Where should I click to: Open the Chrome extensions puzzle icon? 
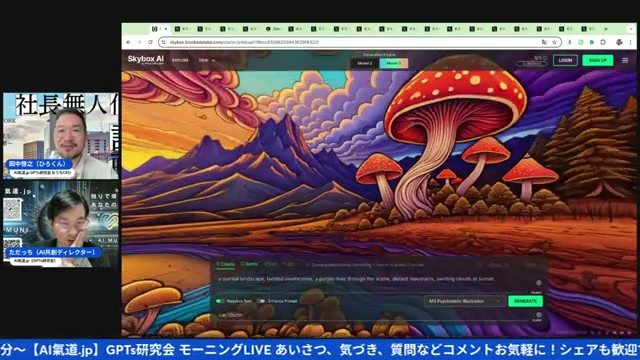[603, 42]
